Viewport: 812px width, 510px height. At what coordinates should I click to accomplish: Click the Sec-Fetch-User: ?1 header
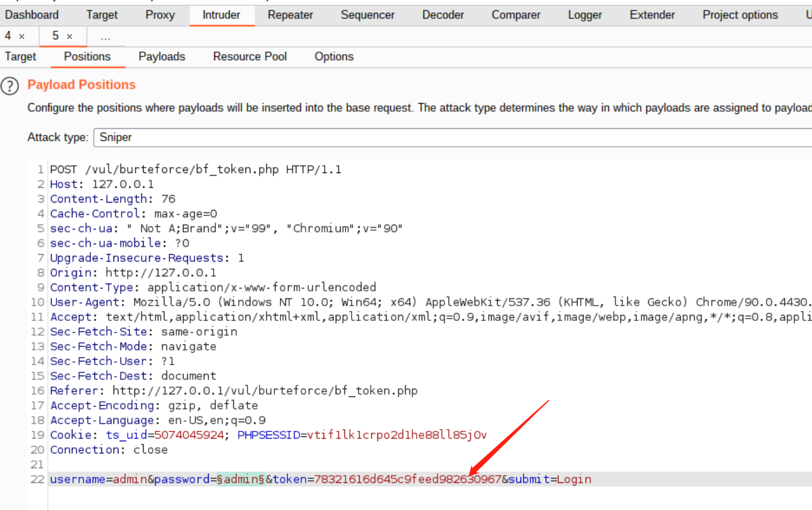[112, 361]
